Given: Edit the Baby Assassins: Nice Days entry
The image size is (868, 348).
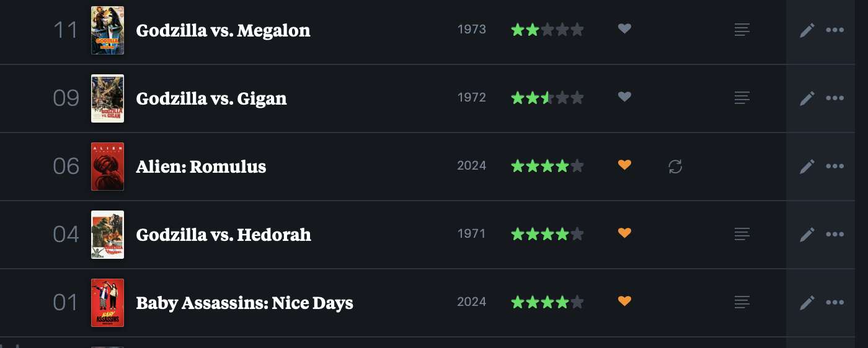Looking at the screenshot, I should coord(807,302).
